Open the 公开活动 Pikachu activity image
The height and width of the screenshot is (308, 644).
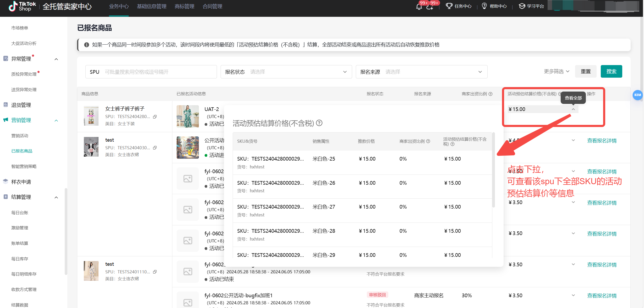tap(188, 147)
